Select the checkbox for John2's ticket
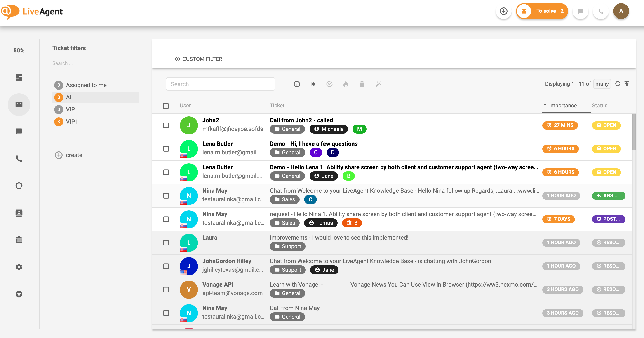The width and height of the screenshot is (644, 338). [x=166, y=125]
